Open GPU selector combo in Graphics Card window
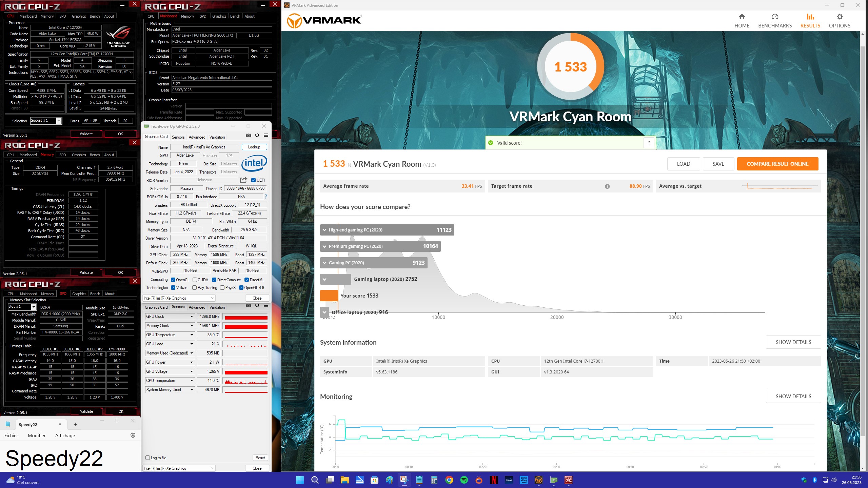Screen dimensions: 868x488 click(x=179, y=298)
